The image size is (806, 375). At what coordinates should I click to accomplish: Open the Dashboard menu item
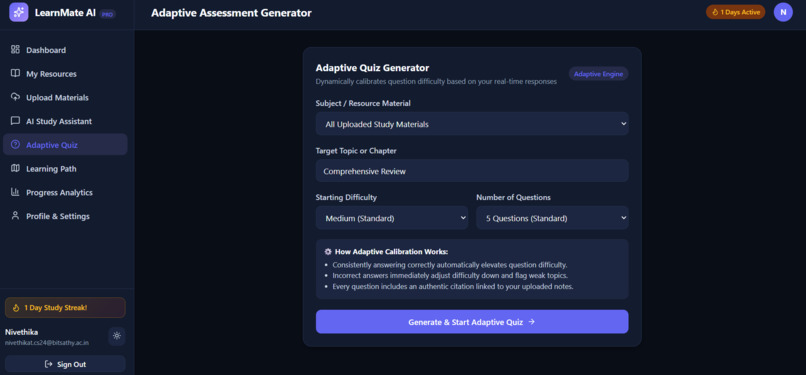65,50
